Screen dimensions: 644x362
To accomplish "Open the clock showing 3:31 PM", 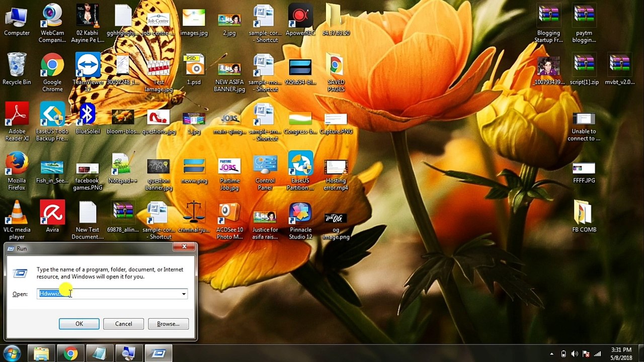I will coord(620,353).
